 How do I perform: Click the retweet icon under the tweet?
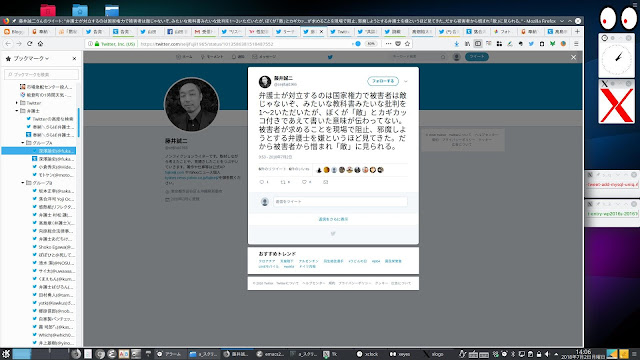point(282,182)
